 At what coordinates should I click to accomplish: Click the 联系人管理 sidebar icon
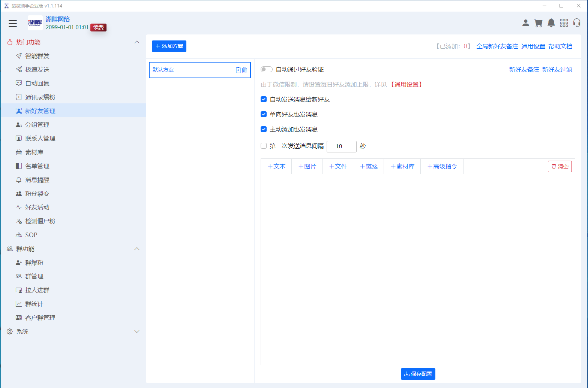point(19,139)
